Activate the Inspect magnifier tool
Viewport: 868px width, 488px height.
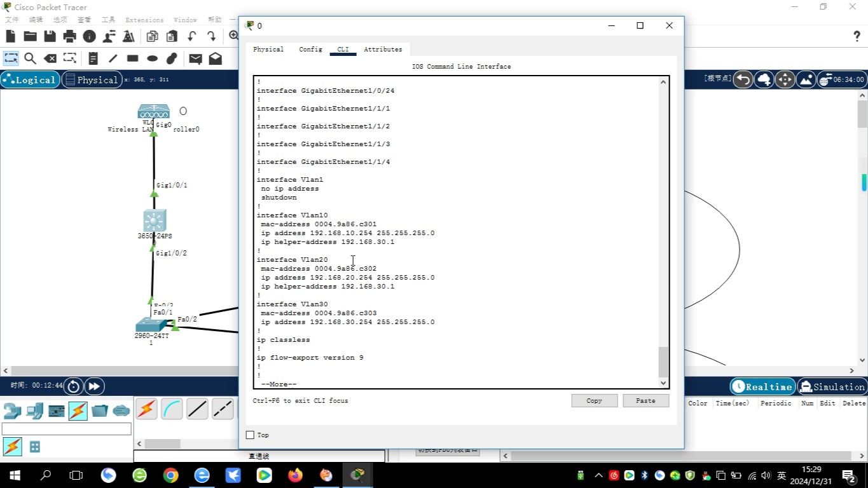30,58
